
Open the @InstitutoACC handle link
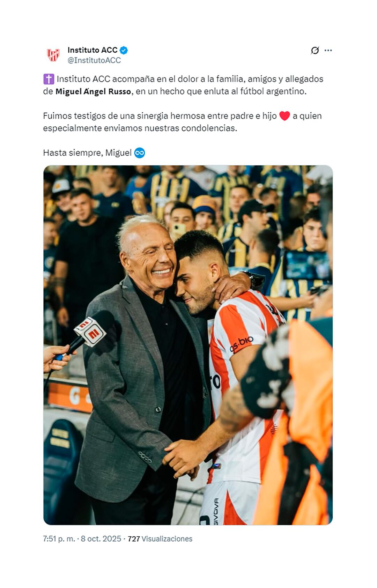94,60
